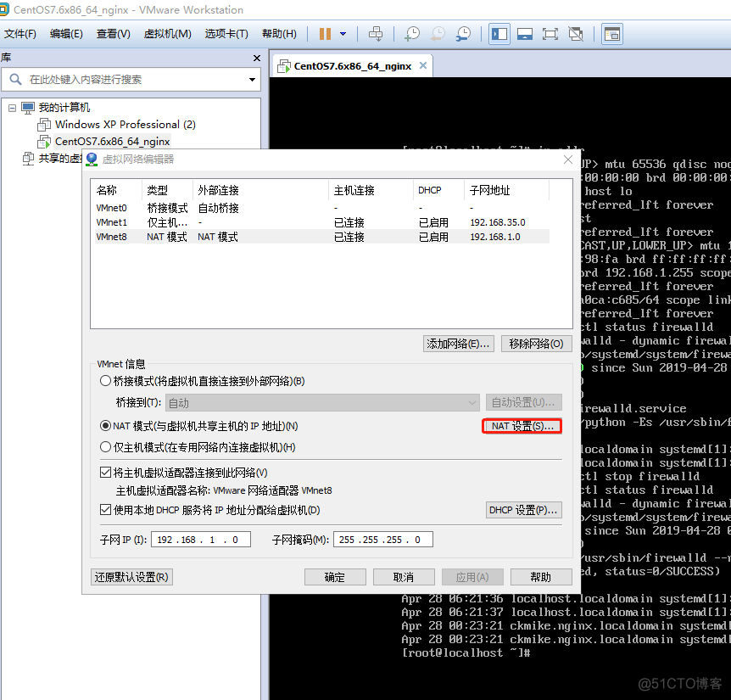
Task: Take a snapshot of this virtual machine
Action: 412,34
